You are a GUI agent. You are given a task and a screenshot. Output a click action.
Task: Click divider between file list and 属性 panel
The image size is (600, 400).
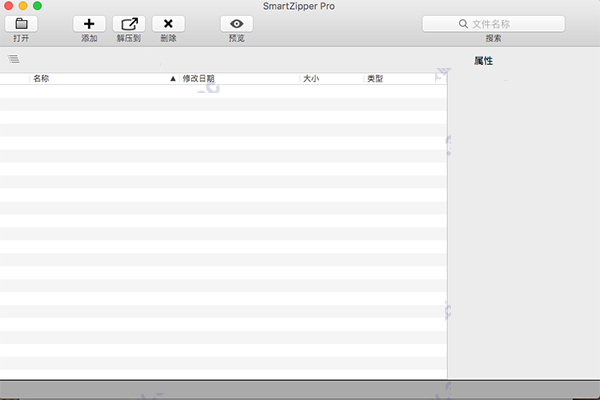447,220
